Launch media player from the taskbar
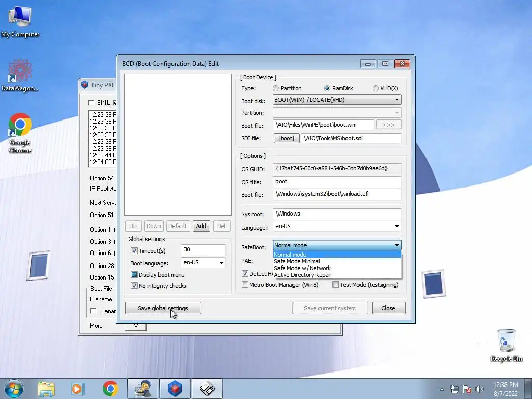 pos(77,389)
